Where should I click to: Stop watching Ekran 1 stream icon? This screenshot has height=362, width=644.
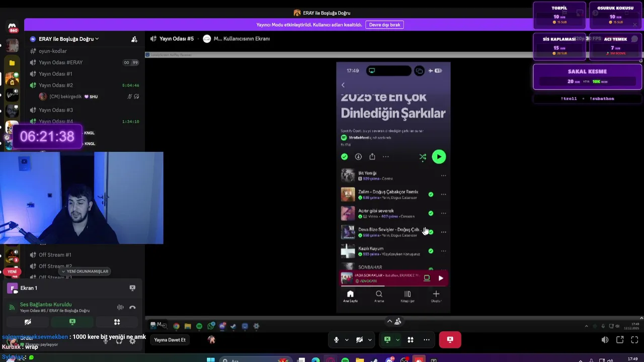click(x=132, y=288)
